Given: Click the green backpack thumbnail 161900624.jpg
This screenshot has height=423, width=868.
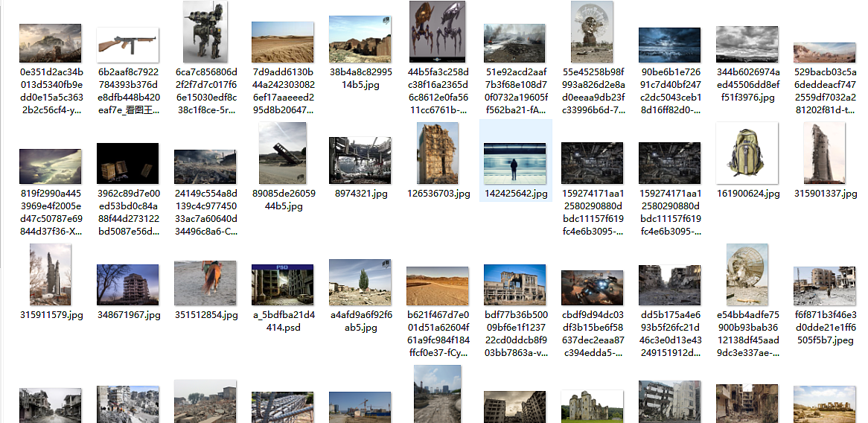Looking at the screenshot, I should click(x=747, y=153).
